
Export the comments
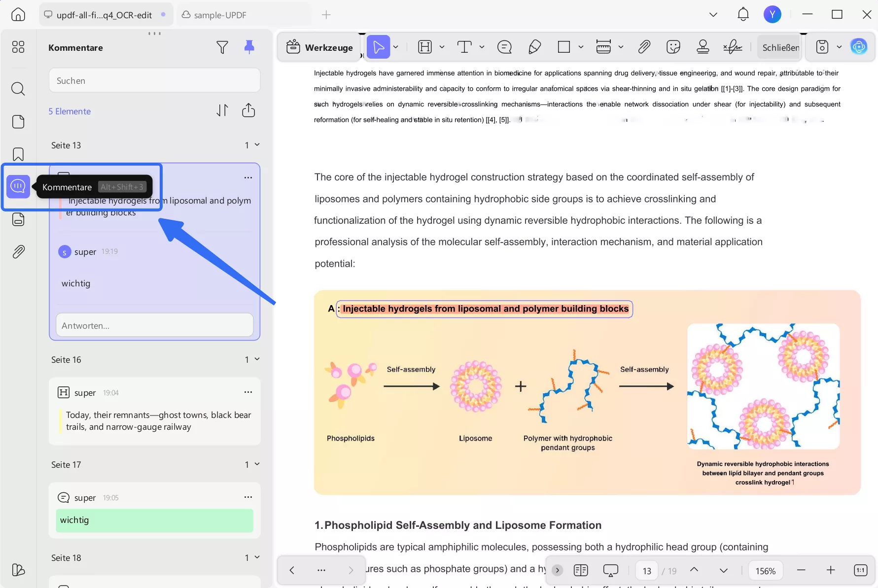pos(249,110)
